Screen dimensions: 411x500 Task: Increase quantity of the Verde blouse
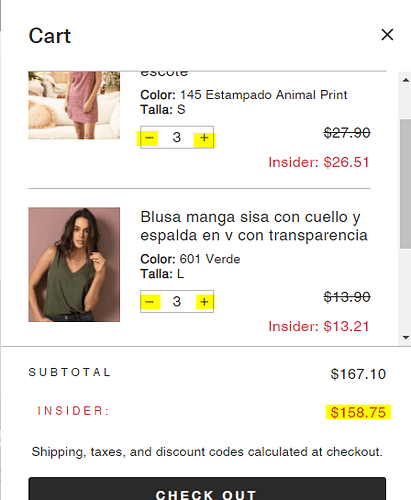tap(204, 302)
